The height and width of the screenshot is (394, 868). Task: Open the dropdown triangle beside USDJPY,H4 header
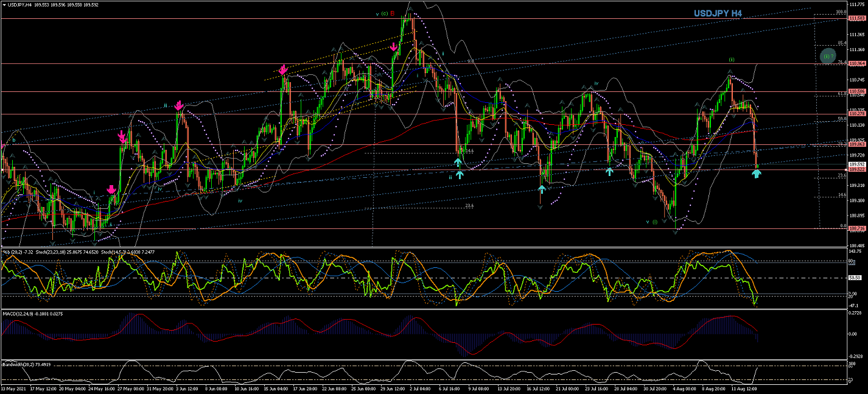(x=4, y=4)
